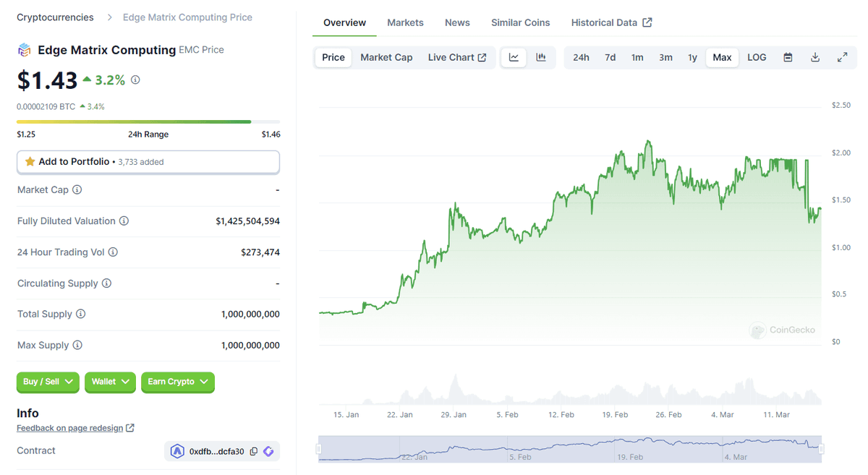The height and width of the screenshot is (475, 868).
Task: Click info icon next to Fully Diluted Valuation
Action: (x=124, y=221)
